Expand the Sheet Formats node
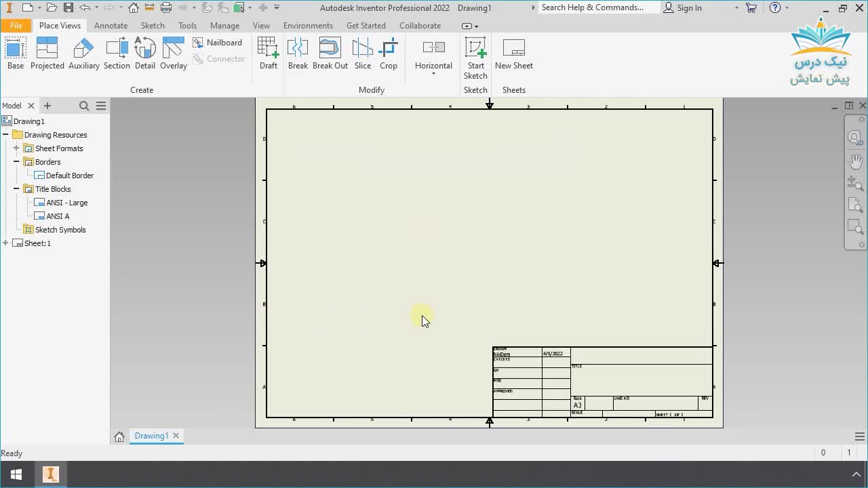Screen dimensions: 868x488 pos(16,148)
